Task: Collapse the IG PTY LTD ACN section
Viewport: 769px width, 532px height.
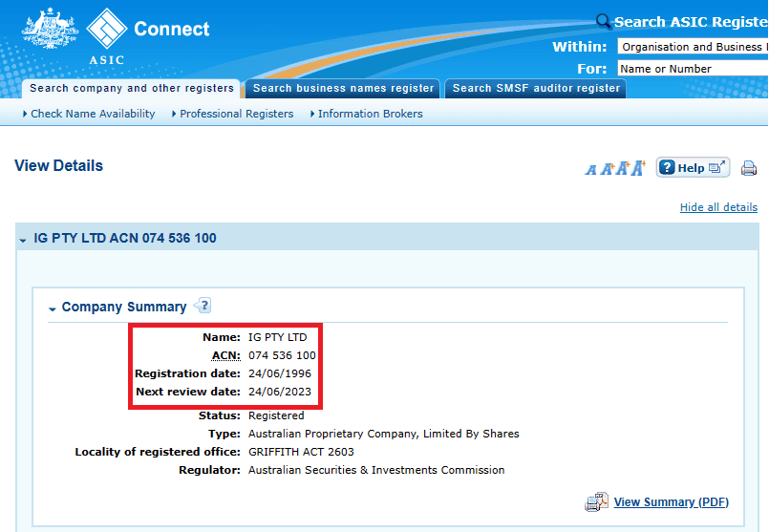Action: pos(23,240)
